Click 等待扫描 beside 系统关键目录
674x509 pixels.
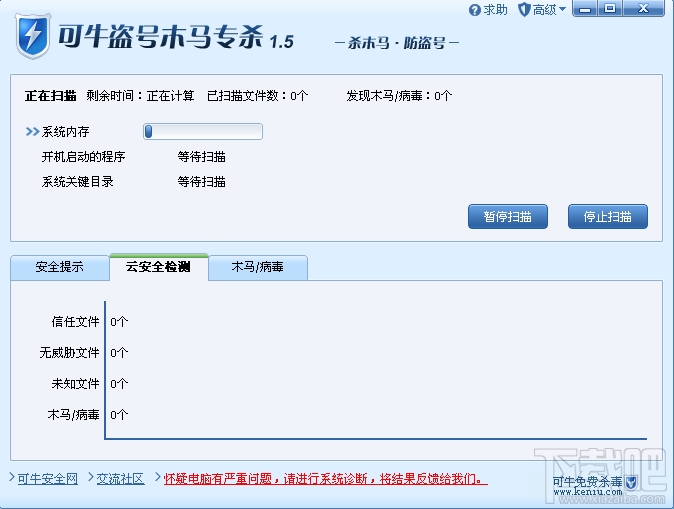pyautogui.click(x=202, y=182)
